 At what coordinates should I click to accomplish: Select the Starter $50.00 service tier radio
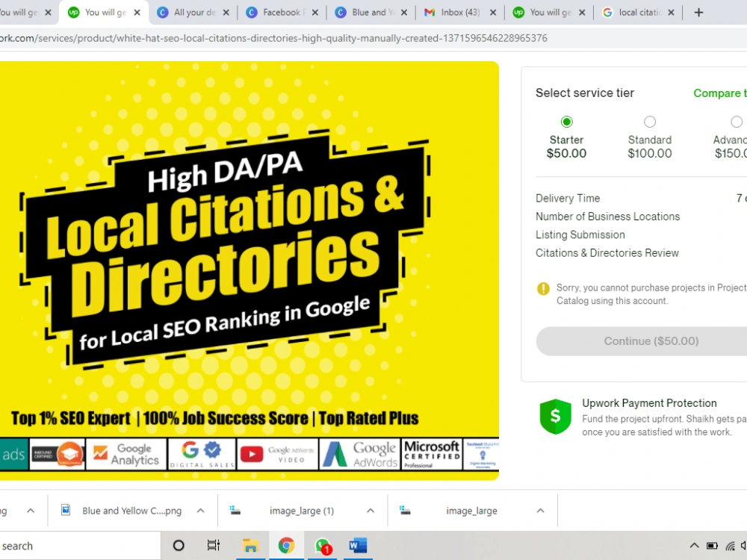pos(566,122)
